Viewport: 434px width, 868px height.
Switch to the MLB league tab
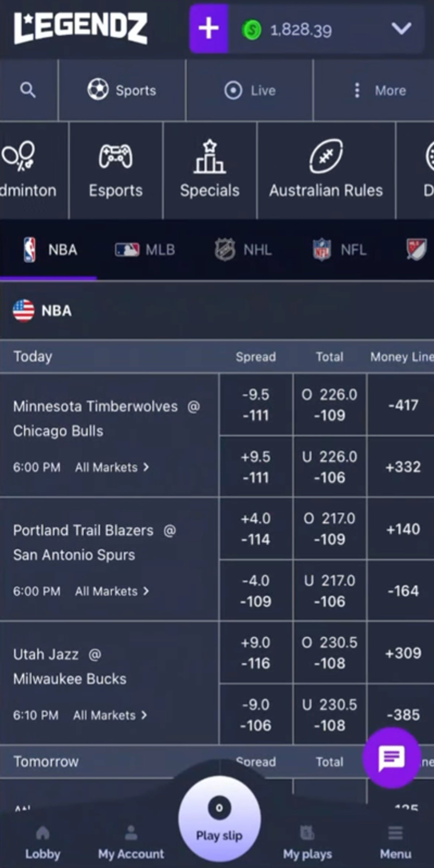pyautogui.click(x=145, y=250)
